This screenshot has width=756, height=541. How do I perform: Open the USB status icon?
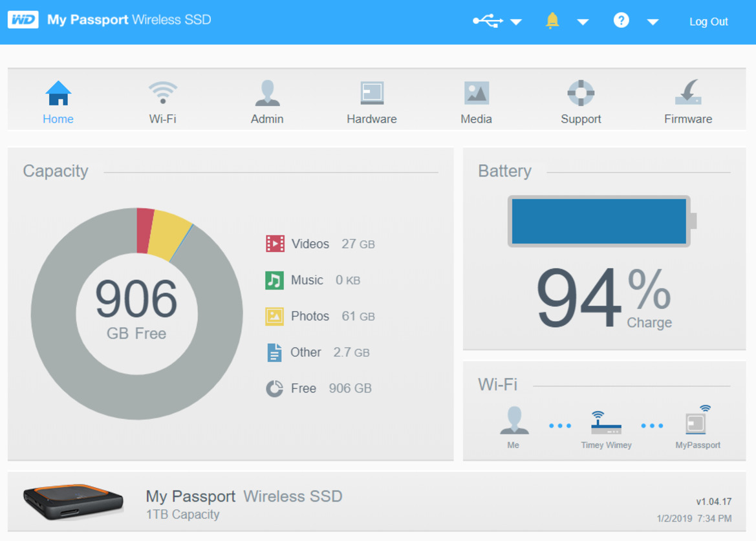[488, 21]
